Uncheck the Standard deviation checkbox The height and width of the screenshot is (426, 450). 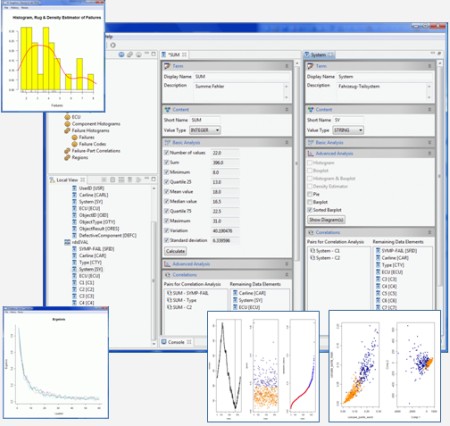click(166, 240)
